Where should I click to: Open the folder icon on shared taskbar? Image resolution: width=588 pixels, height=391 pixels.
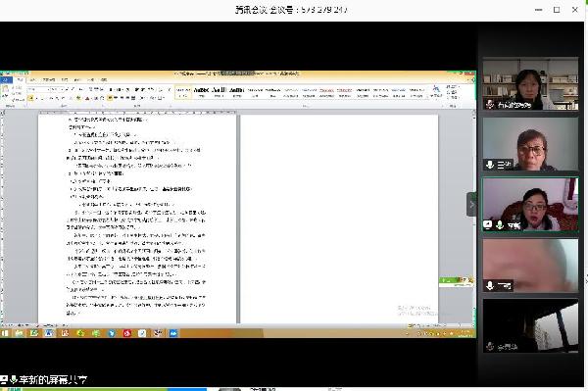19,333
